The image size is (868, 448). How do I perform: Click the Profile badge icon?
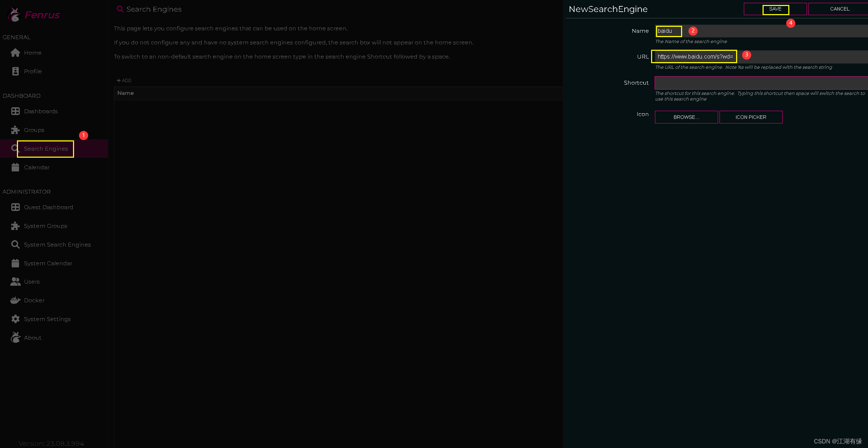click(x=15, y=71)
